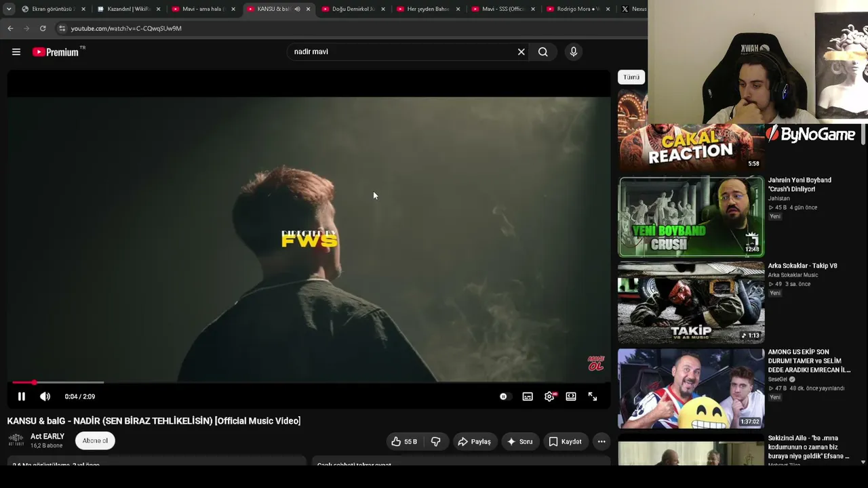
Task: Visit the Arka Sokaklar Music channel
Action: pyautogui.click(x=793, y=275)
